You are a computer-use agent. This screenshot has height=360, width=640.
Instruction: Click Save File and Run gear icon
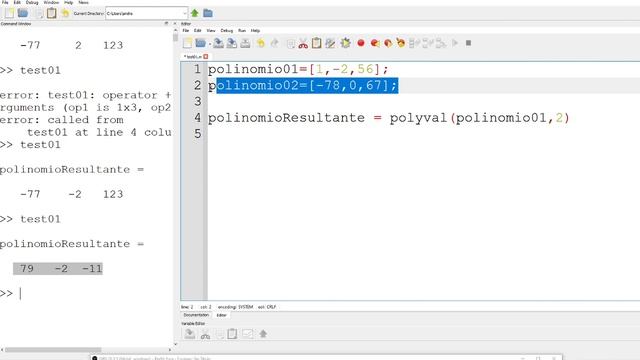(x=345, y=43)
